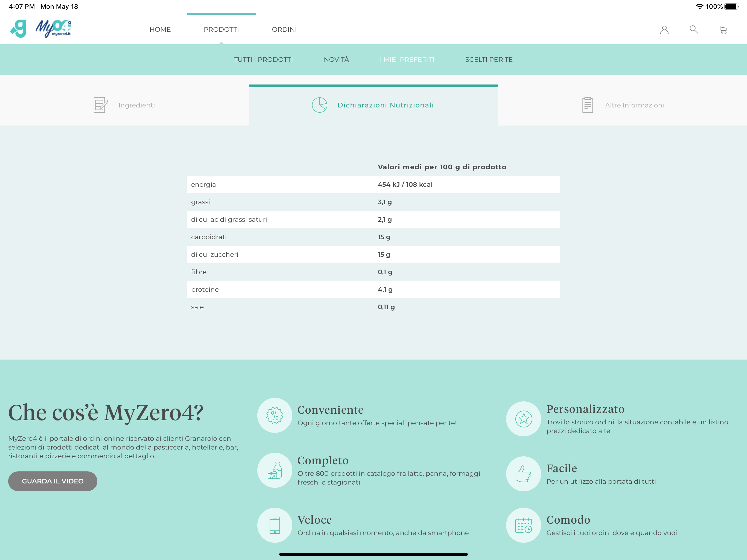This screenshot has height=560, width=747.
Task: Tap the battery indicator icon
Action: (731, 6)
